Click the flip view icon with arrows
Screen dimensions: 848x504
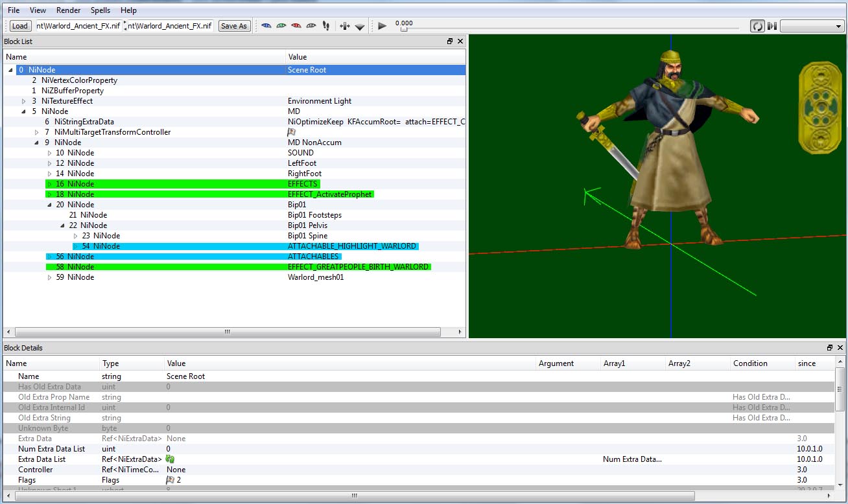tap(345, 26)
